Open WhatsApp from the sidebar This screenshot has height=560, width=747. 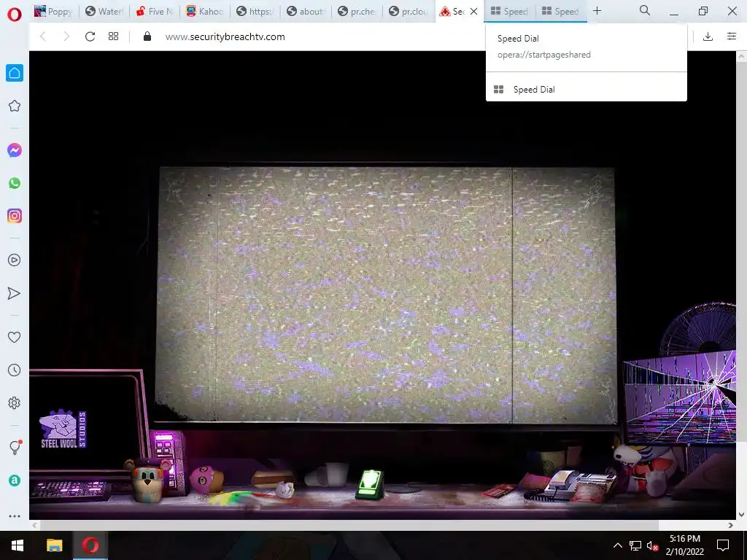pyautogui.click(x=15, y=183)
